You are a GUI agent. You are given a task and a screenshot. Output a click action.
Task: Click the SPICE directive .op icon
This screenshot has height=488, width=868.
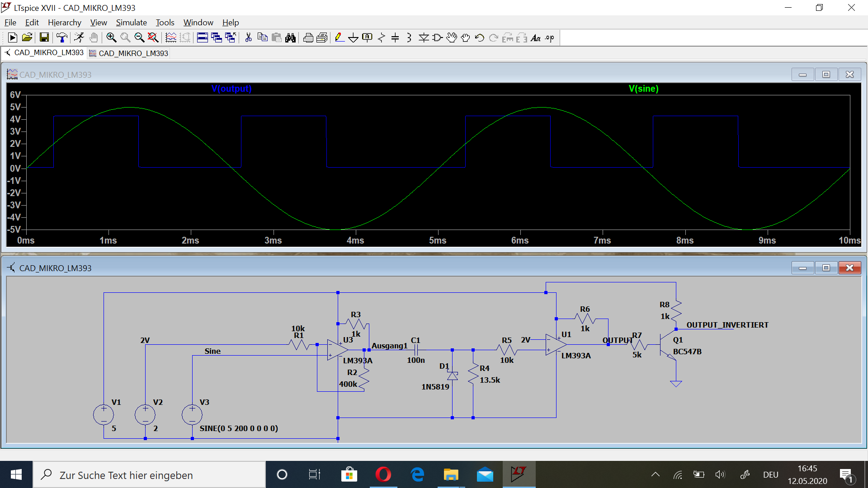coord(550,38)
